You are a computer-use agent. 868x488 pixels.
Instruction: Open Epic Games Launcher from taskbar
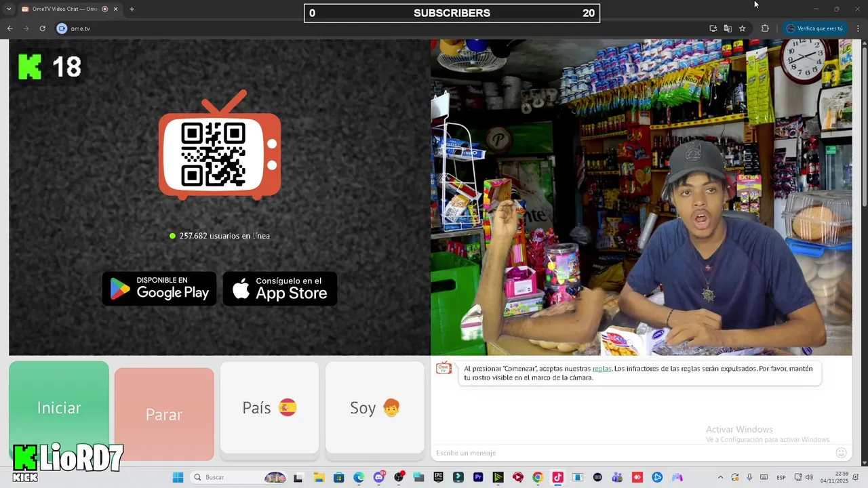438,477
